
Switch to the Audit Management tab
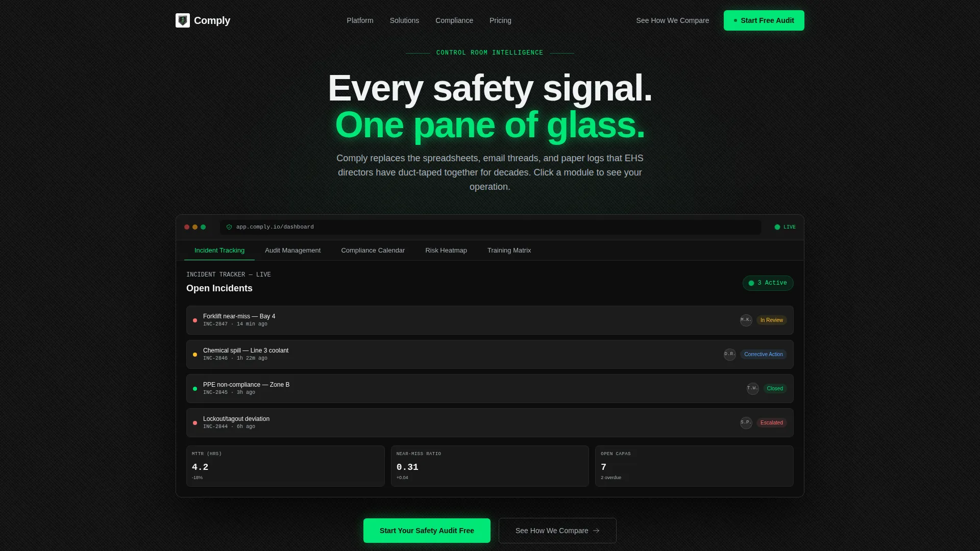(292, 251)
